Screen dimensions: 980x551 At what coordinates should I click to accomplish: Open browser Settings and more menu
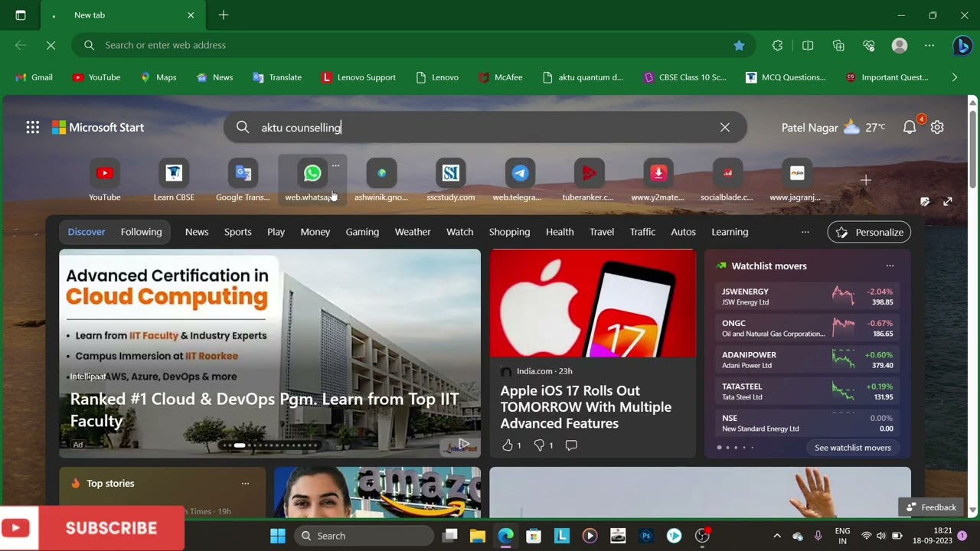(x=929, y=45)
